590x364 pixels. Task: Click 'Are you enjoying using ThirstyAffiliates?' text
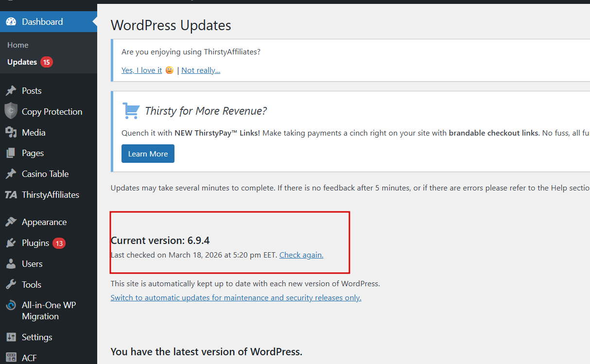pyautogui.click(x=191, y=52)
